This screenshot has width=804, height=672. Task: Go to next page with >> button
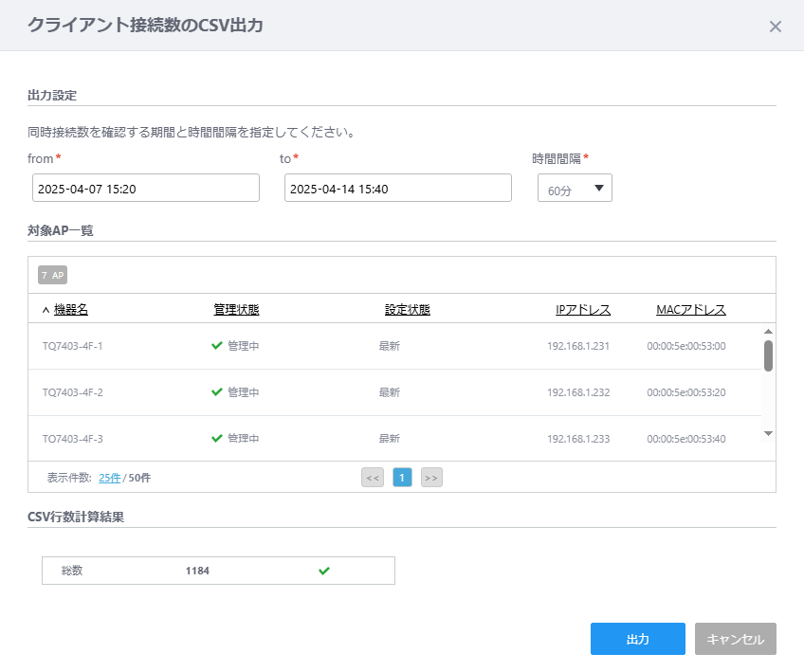pos(431,478)
